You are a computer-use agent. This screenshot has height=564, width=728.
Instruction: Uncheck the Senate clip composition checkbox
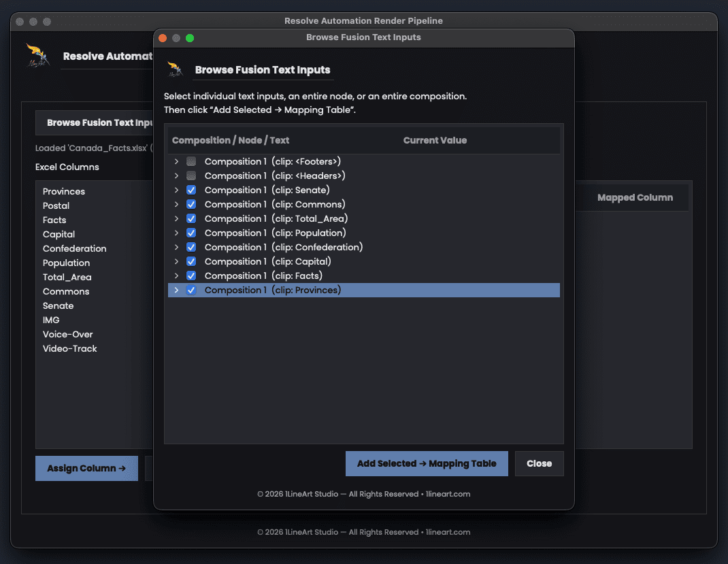[x=191, y=190]
